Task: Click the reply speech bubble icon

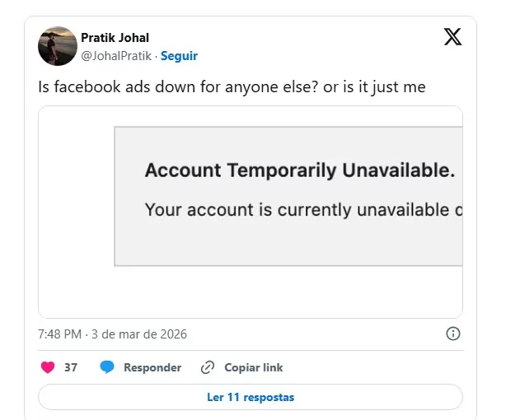Action: click(x=107, y=367)
